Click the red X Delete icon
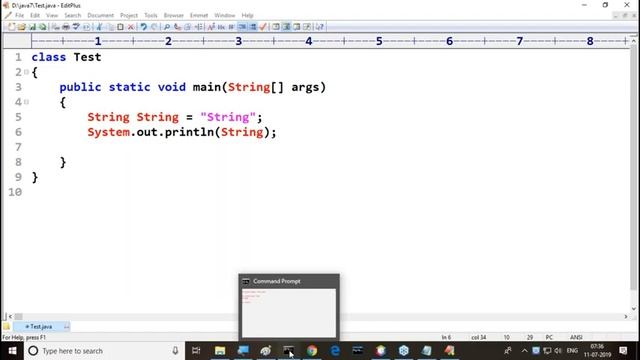 click(131, 27)
